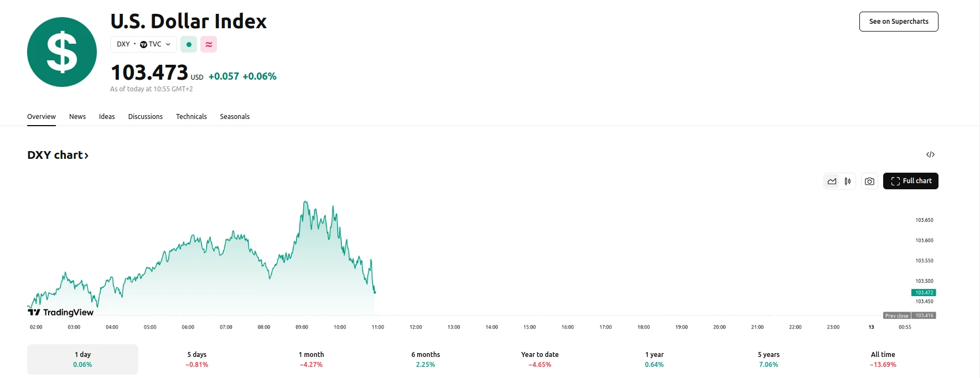Open the DXY symbol dropdown
Screen dimensions: 980x378
[x=169, y=44]
